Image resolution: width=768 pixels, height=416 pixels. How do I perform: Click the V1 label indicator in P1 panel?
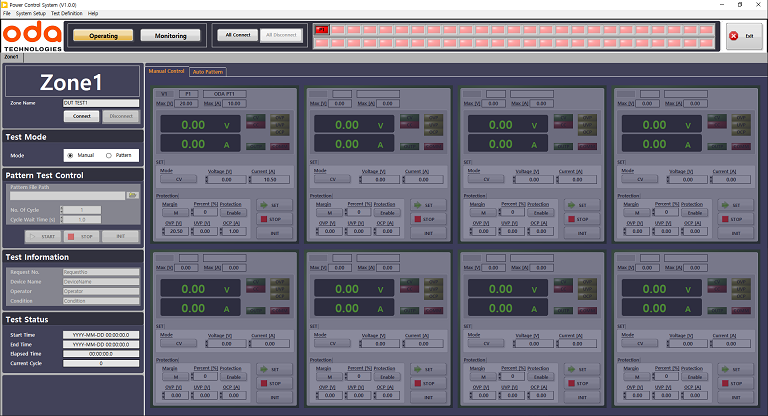[165, 94]
